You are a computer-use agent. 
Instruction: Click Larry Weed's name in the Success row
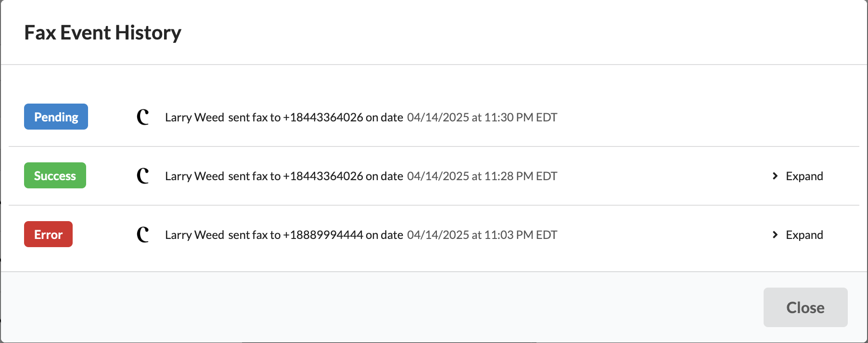click(x=194, y=176)
